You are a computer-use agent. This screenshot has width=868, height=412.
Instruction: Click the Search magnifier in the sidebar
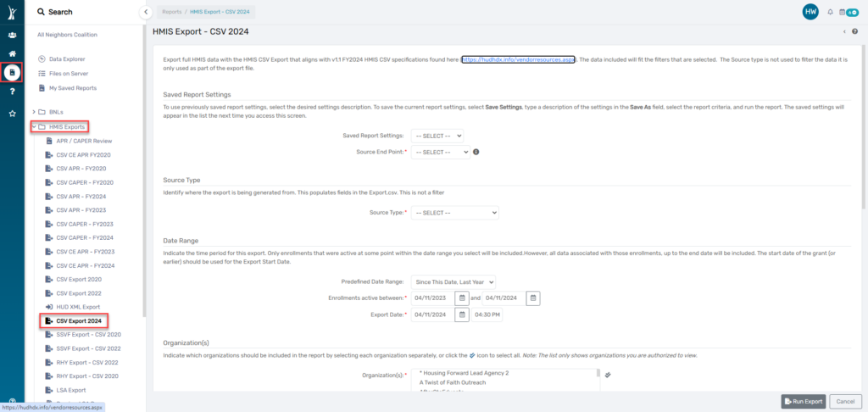pos(41,12)
